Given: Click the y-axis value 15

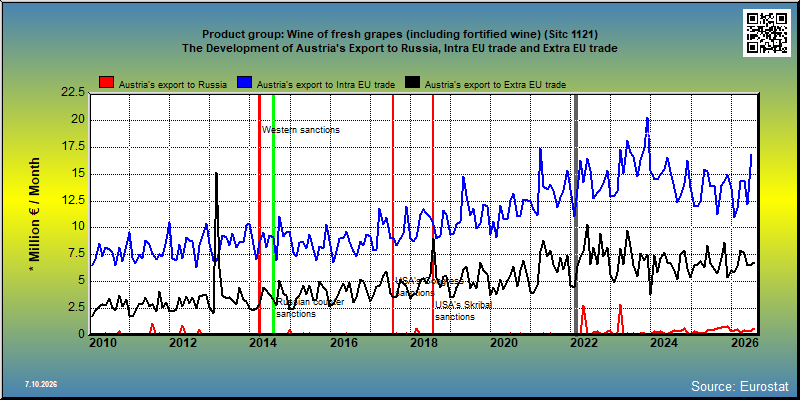Looking at the screenshot, I should coord(79,174).
